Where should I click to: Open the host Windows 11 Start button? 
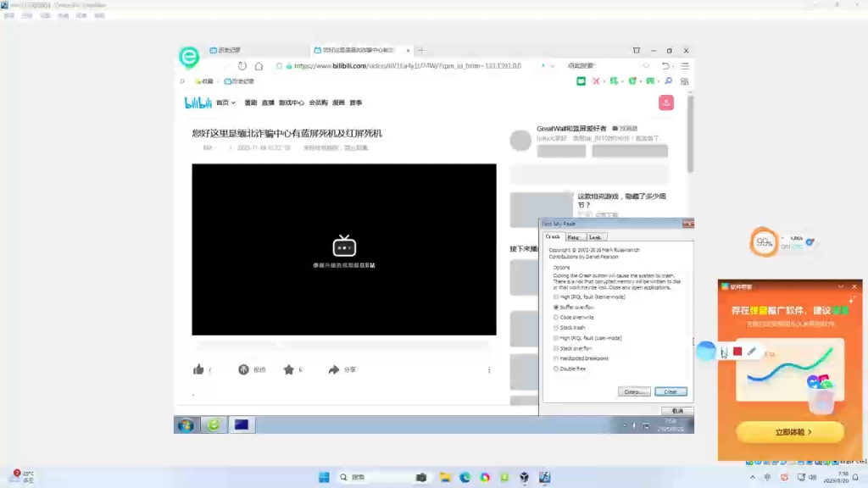(x=324, y=477)
